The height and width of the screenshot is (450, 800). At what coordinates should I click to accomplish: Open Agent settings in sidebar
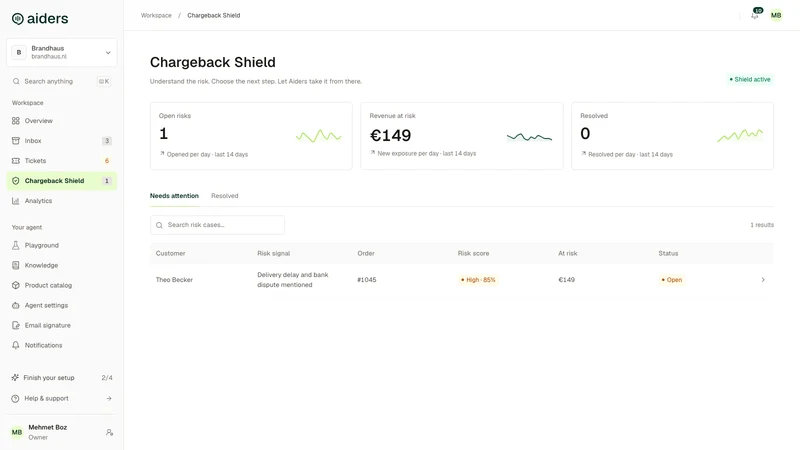point(62,305)
